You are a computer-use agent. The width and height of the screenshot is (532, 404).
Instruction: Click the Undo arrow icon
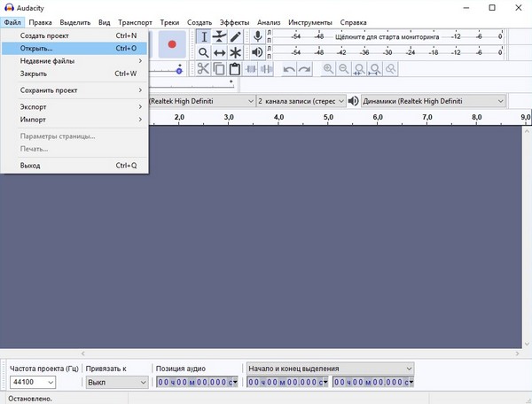tap(289, 70)
